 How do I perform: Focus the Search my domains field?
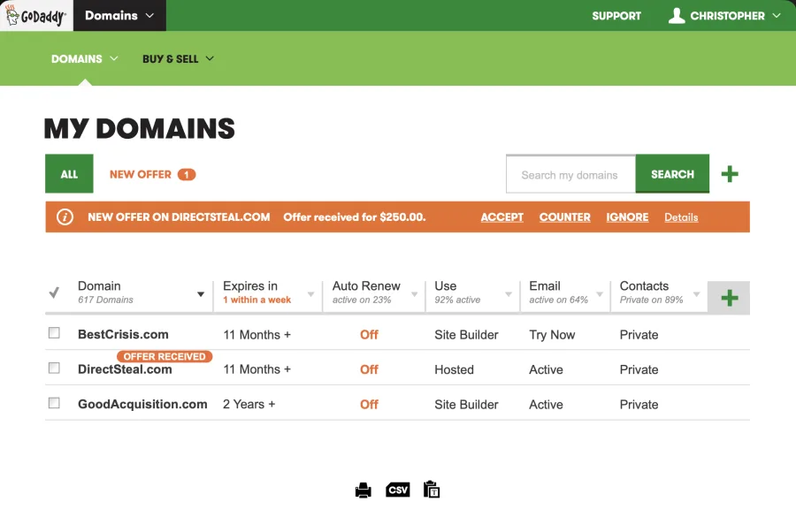coord(570,174)
